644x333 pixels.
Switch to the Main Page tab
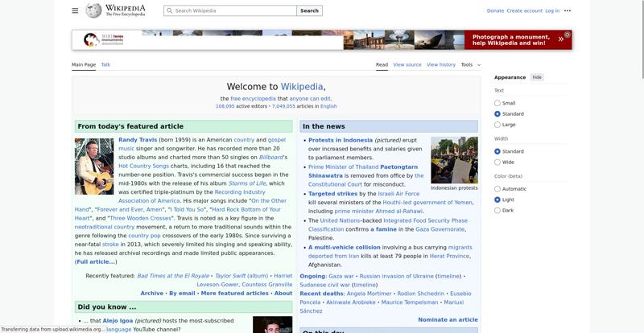click(84, 65)
